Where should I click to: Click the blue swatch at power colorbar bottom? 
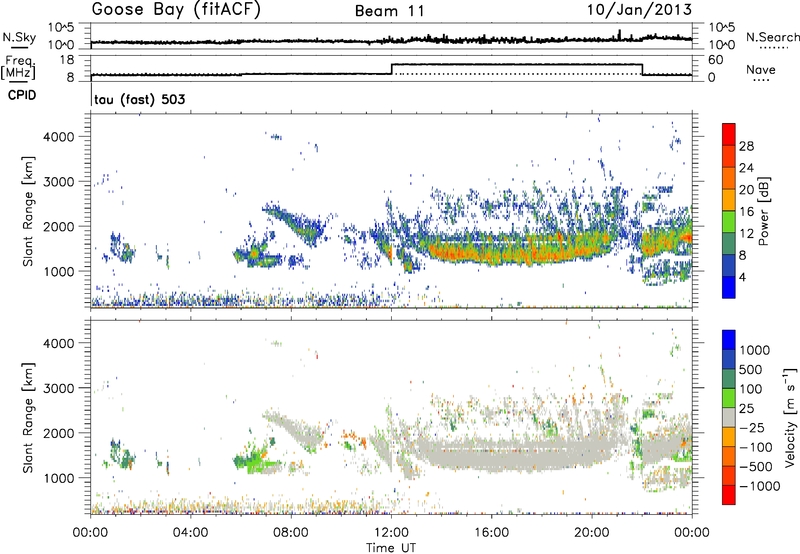tap(729, 287)
